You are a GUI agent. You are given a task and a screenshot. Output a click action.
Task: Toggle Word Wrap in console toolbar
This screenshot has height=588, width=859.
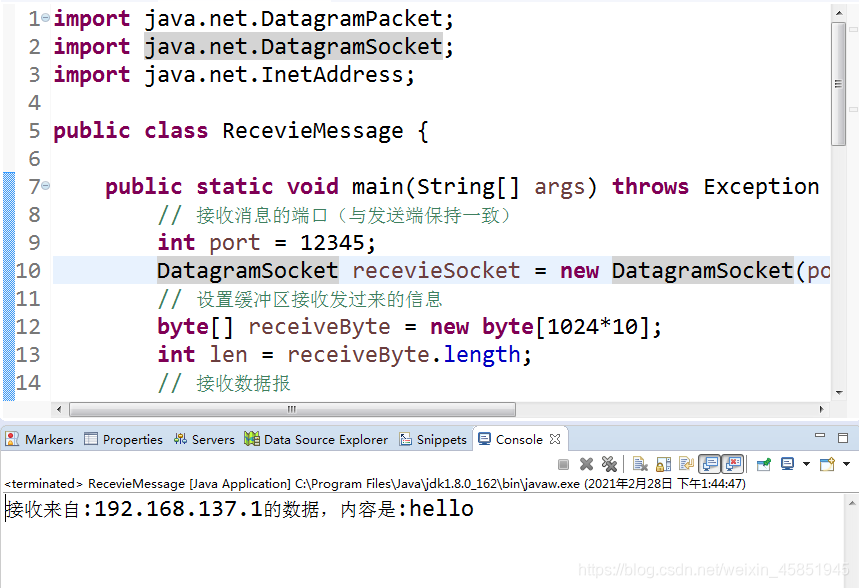click(686, 464)
